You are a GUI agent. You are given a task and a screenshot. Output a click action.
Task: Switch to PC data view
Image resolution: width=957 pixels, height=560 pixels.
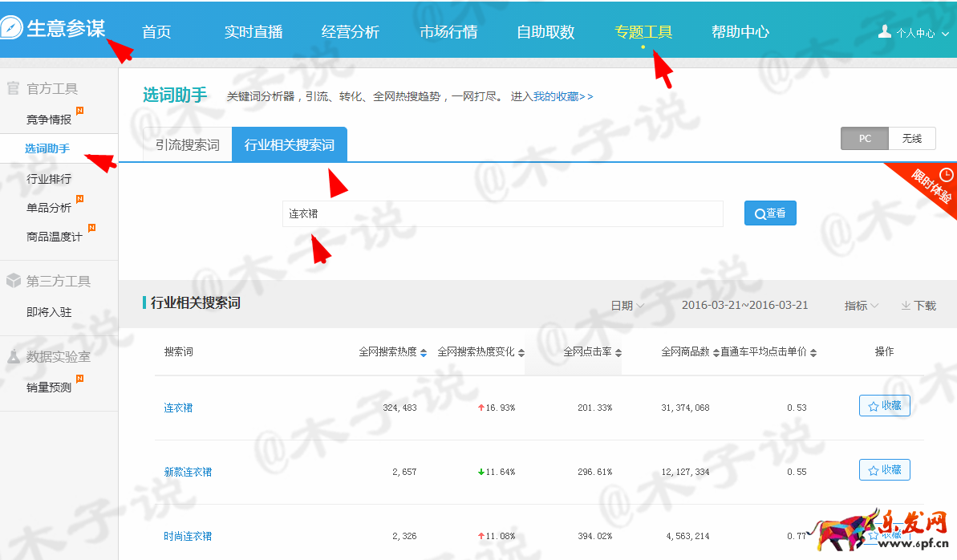tap(864, 139)
